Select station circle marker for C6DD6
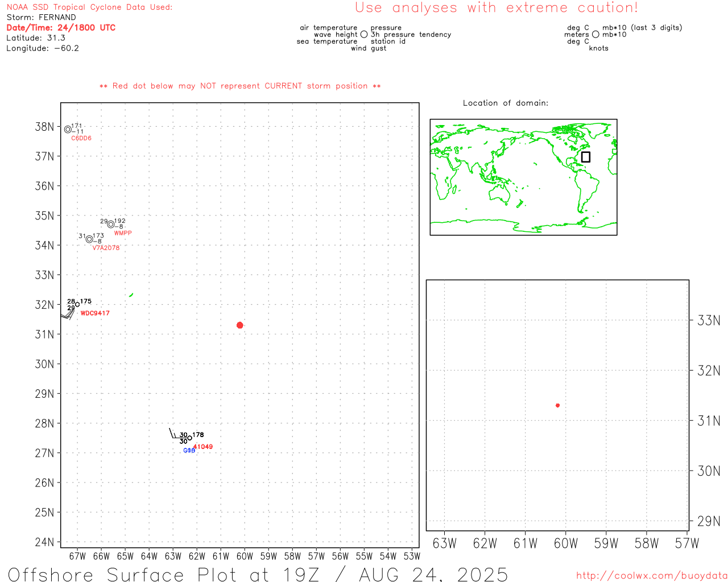This screenshot has height=582, width=728. 68,130
